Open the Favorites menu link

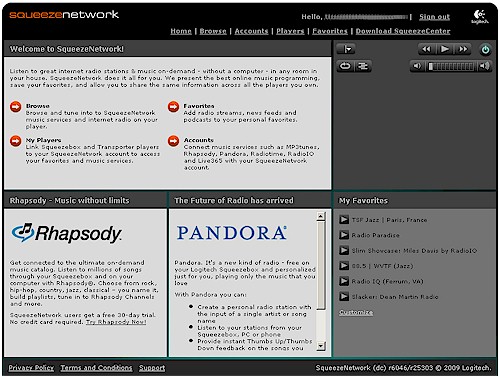[330, 31]
